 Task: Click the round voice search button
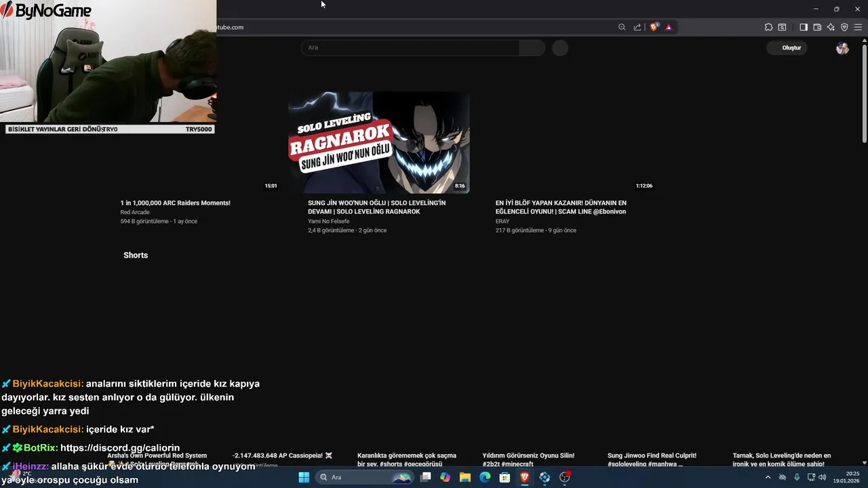point(559,47)
